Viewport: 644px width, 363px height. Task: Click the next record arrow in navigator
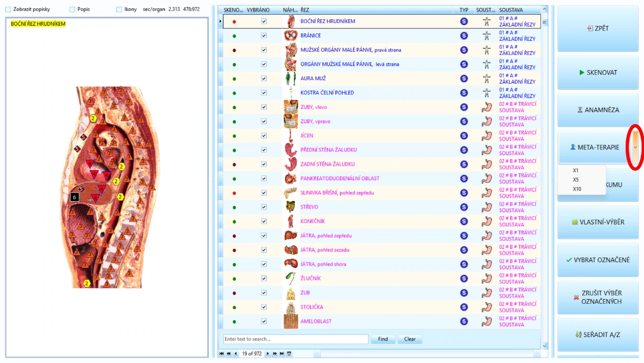(x=268, y=354)
